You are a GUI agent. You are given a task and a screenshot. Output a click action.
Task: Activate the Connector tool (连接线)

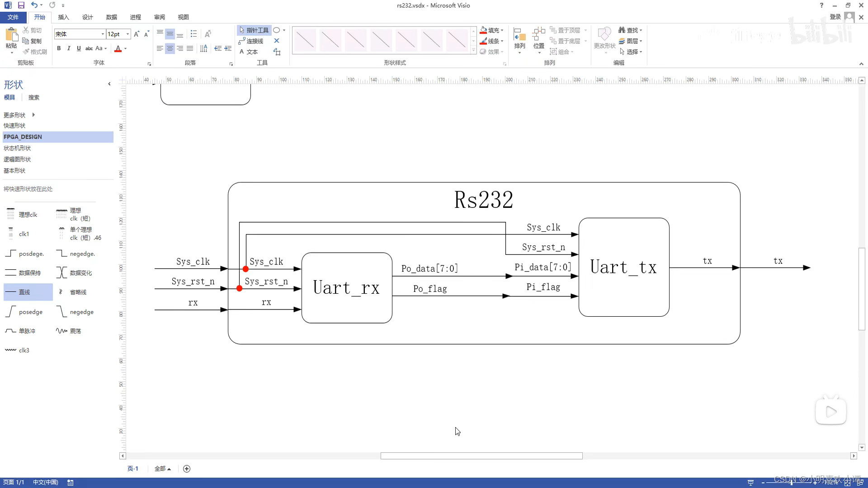(x=251, y=41)
